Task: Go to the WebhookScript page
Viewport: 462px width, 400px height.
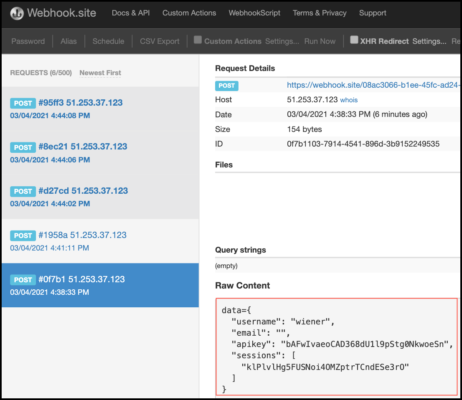Action: [x=254, y=13]
